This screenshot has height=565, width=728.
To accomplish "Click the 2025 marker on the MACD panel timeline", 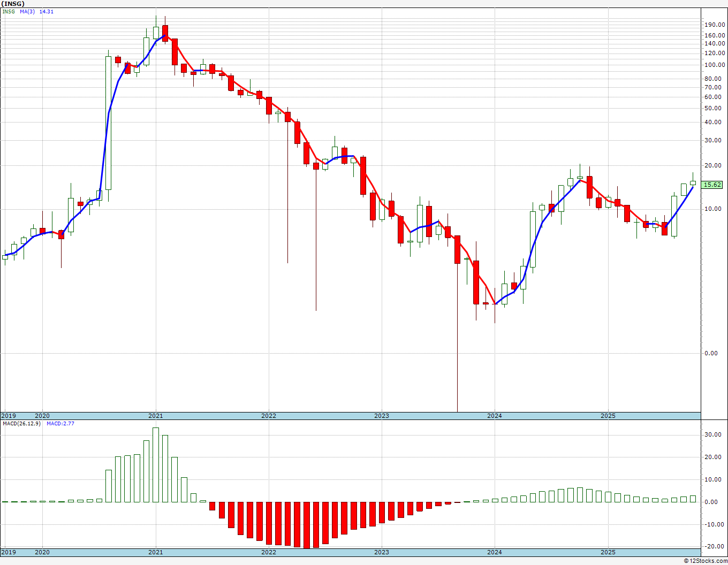I will [608, 552].
